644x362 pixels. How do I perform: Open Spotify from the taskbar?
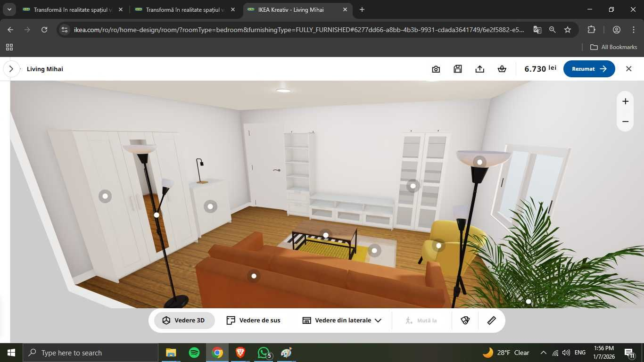(194, 353)
